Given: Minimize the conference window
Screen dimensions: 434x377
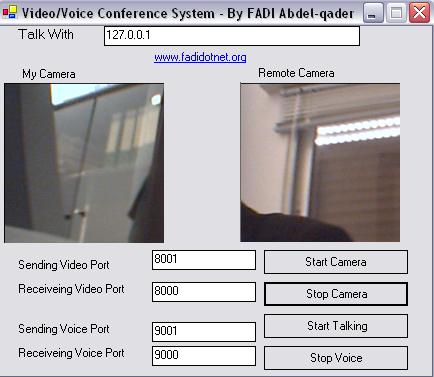Looking at the screenshot, I should click(373, 13).
